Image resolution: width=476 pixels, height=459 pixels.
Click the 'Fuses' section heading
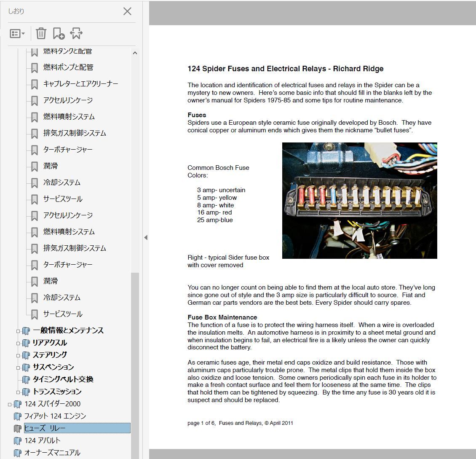pyautogui.click(x=197, y=115)
